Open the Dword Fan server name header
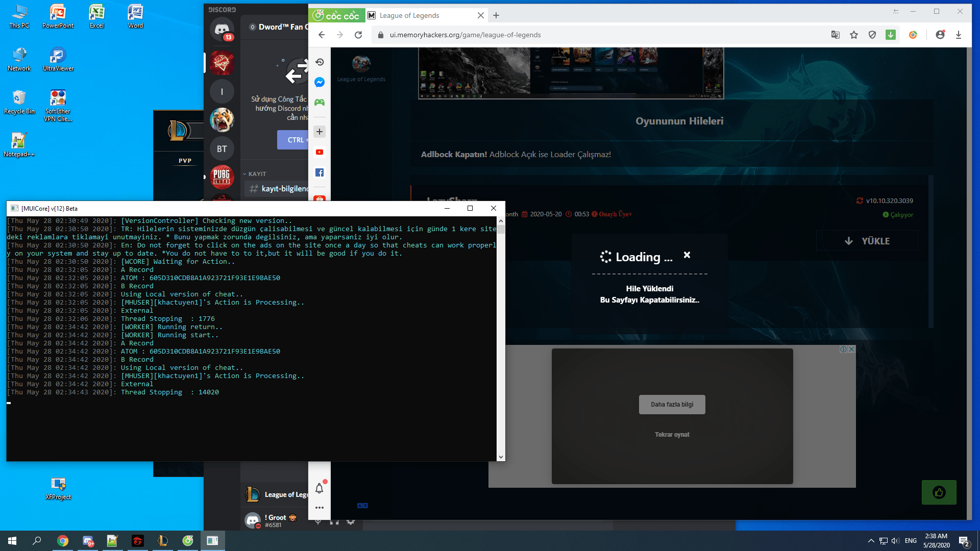The image size is (980, 551). (x=279, y=27)
